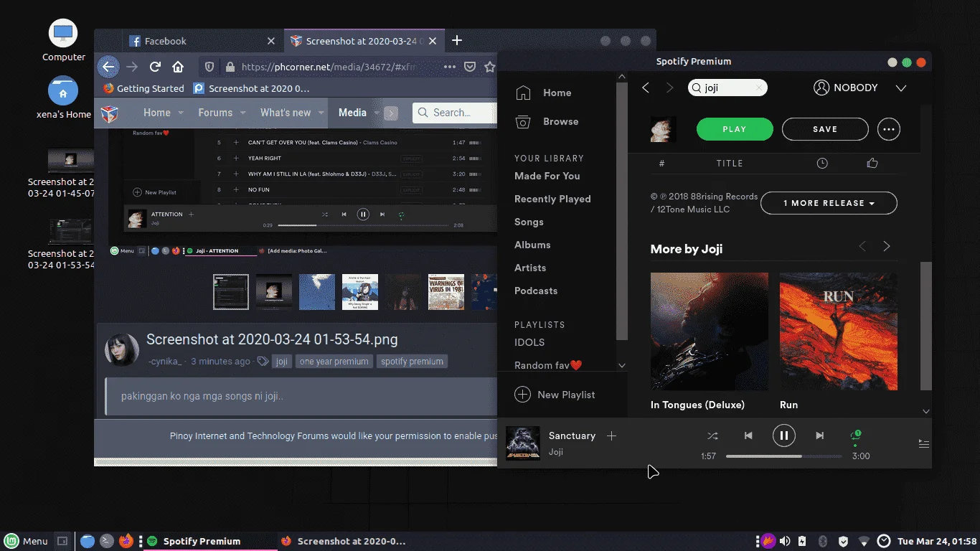Click the Spotify search box
Screen dimensions: 980x551
pos(727,88)
